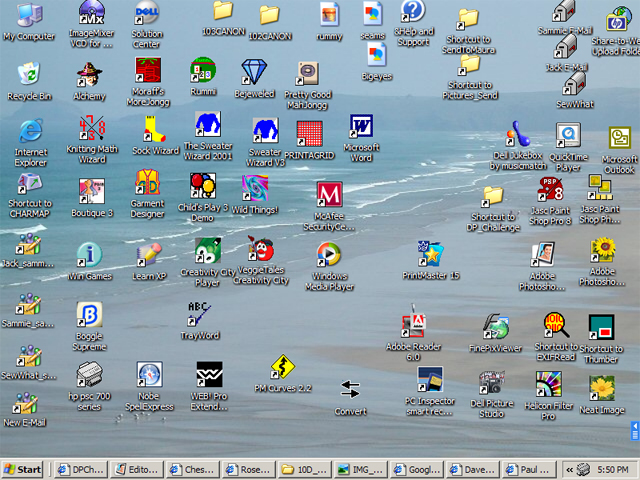
Task: Open Moraff's MoreJongg shortcut
Action: coord(148,70)
